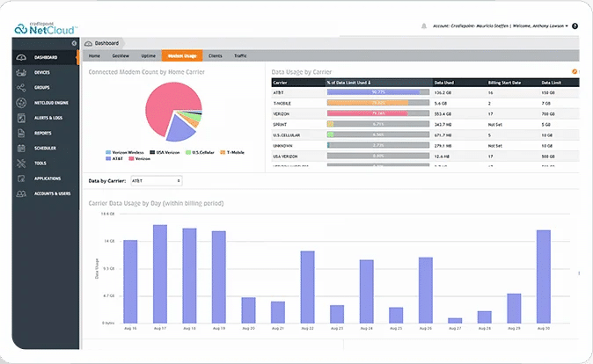Open notifications bell icon
The width and height of the screenshot is (593, 364).
[424, 26]
